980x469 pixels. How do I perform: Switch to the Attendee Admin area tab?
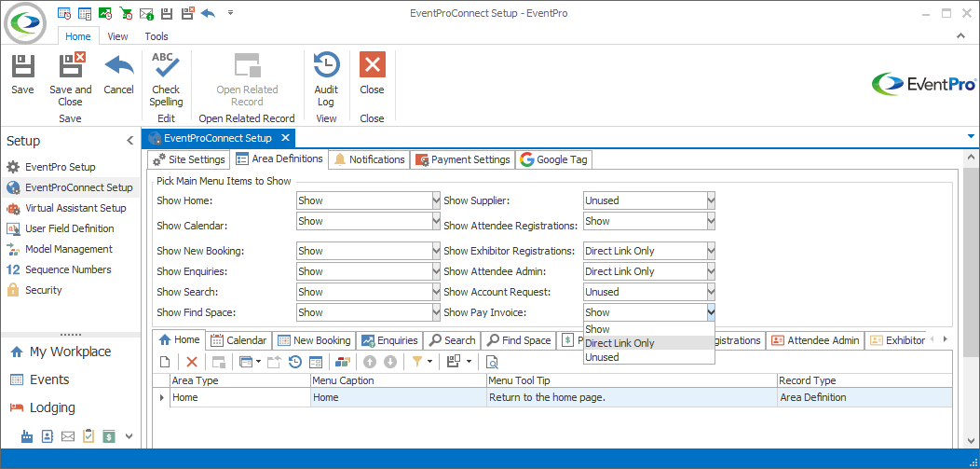(816, 340)
